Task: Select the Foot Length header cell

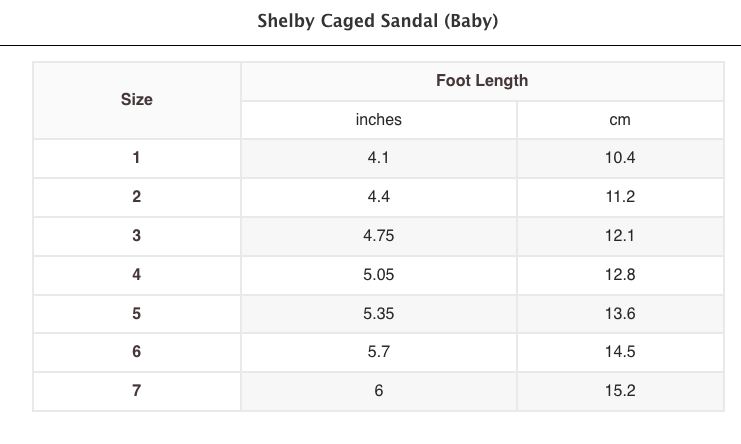Action: (481, 80)
